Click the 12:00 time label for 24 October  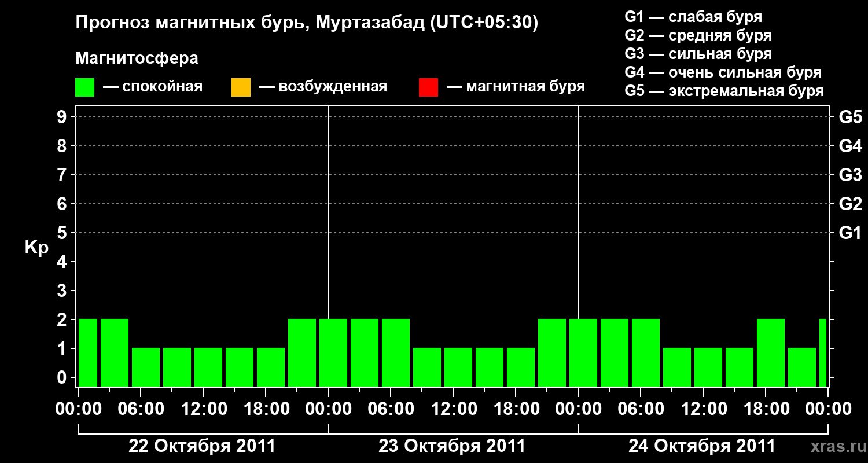pos(703,409)
